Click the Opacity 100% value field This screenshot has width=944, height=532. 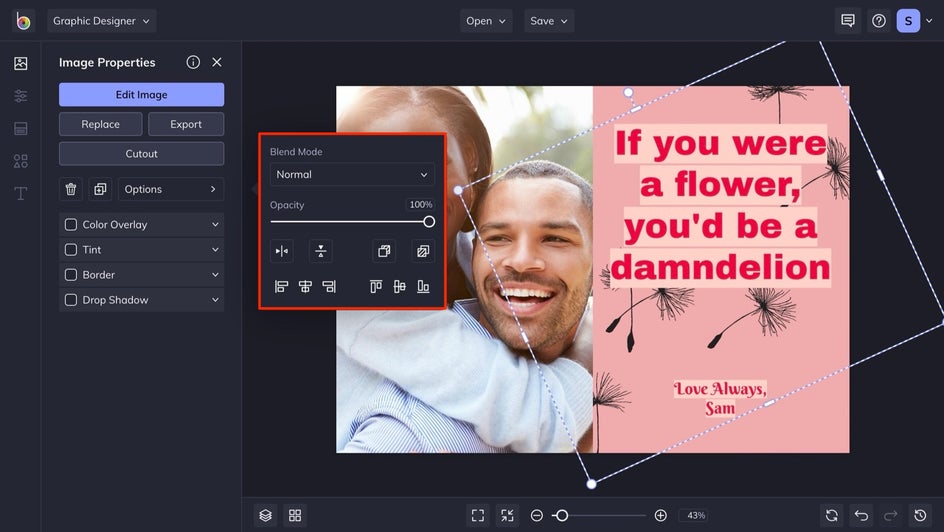(x=420, y=205)
